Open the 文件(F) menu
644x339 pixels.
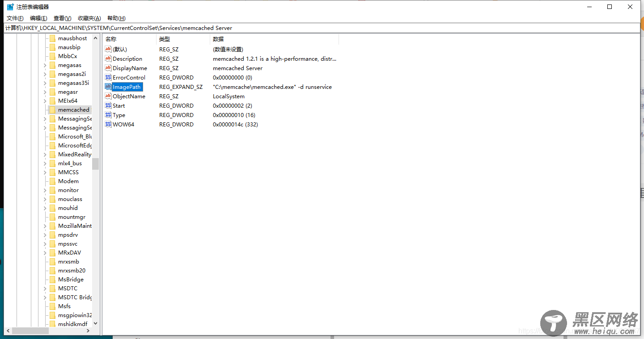15,18
